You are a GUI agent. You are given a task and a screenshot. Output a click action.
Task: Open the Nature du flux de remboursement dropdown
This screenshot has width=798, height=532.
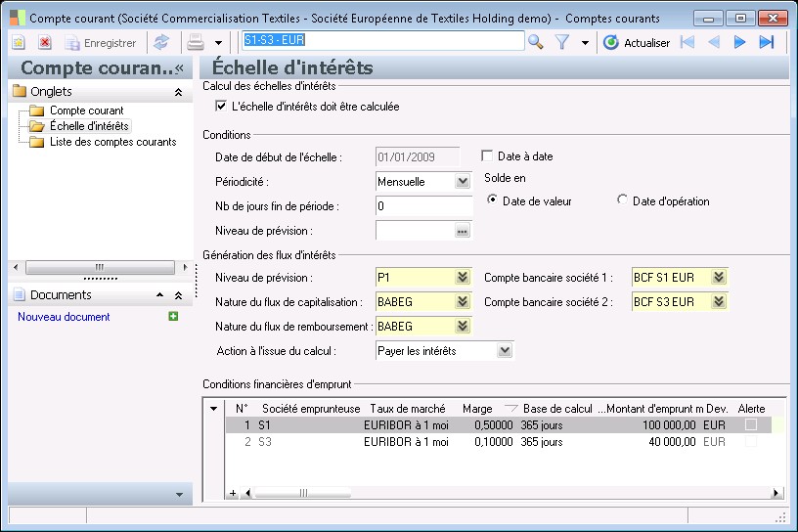point(463,326)
